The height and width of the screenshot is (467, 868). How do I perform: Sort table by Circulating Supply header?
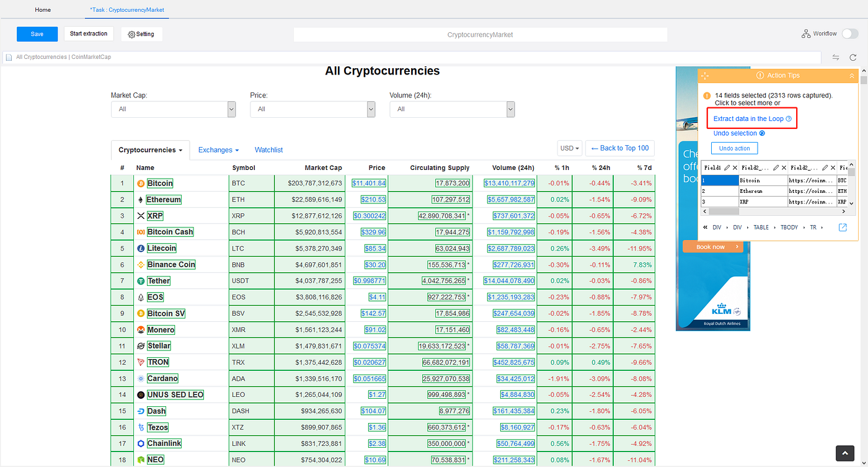(x=440, y=167)
